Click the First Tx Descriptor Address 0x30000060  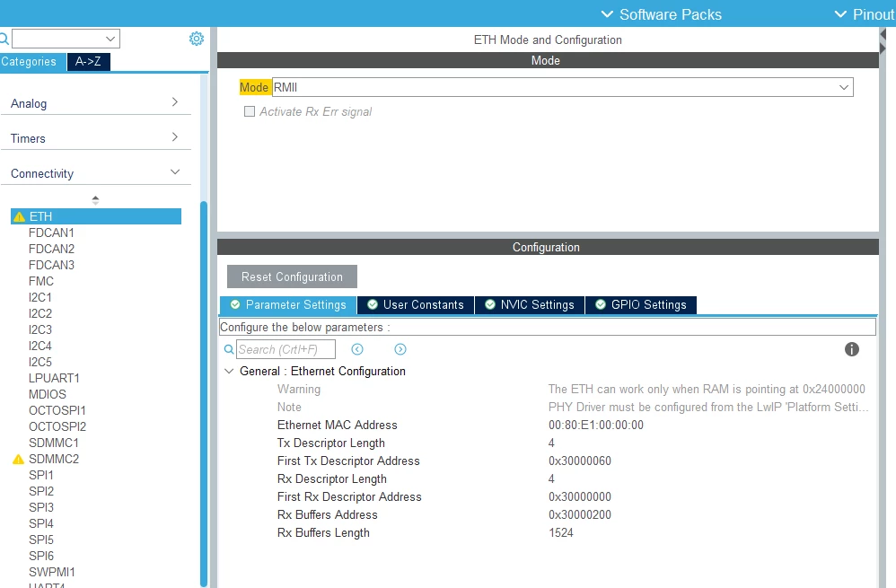pyautogui.click(x=580, y=461)
